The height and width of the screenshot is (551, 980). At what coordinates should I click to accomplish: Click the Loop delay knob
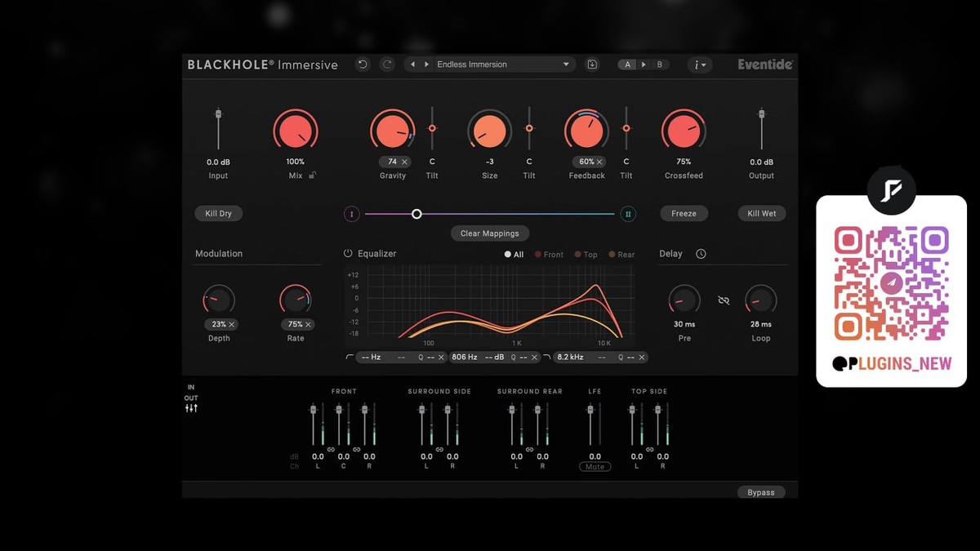coord(761,300)
